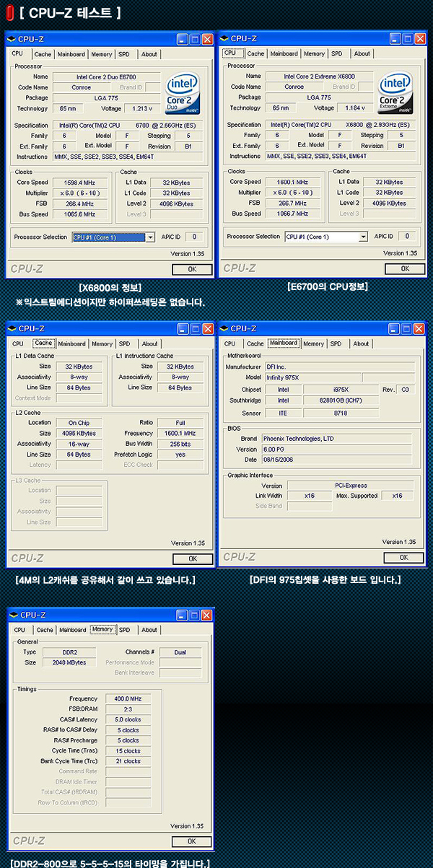The image size is (433, 868).
Task: Open Processor Selection dropdown in E6700 window
Action: click(150, 237)
